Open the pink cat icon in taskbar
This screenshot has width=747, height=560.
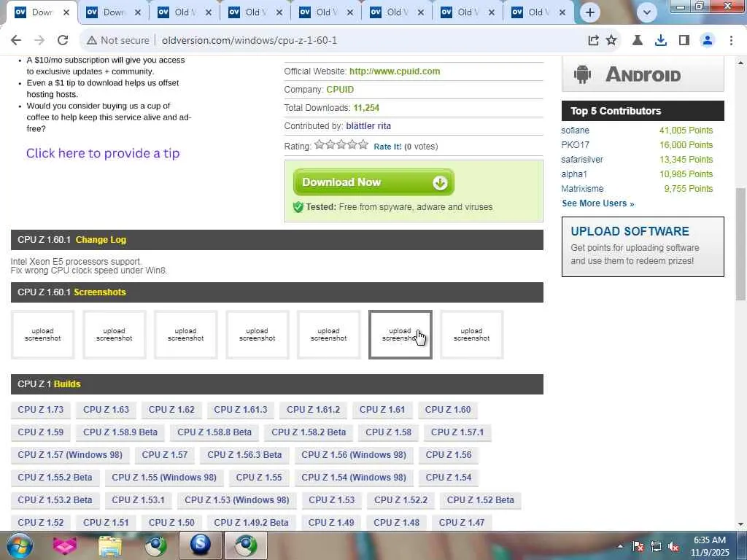65,545
